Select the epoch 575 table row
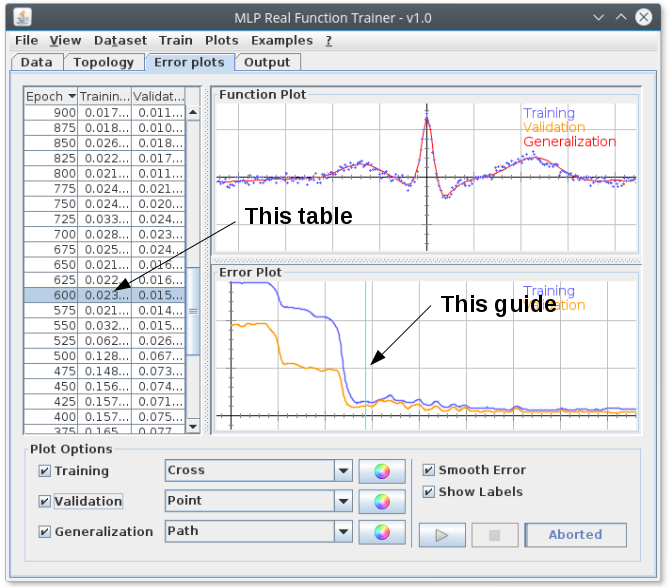 click(105, 311)
